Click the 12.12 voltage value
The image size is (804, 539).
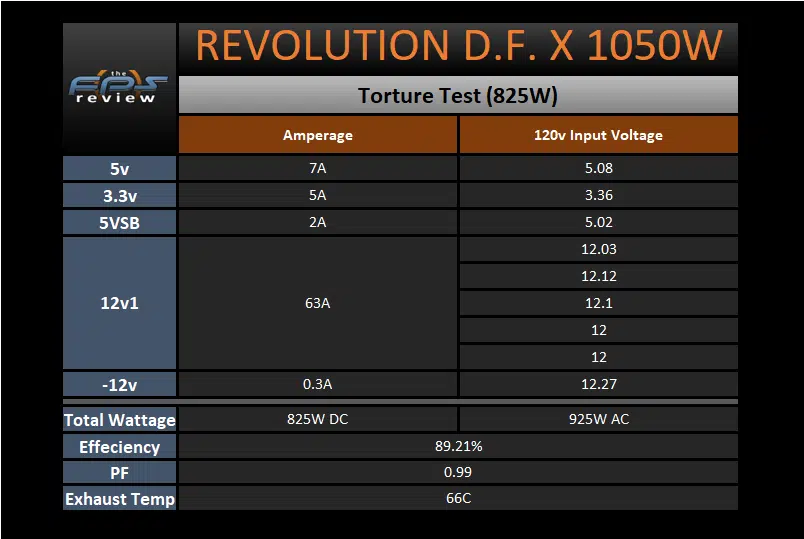click(x=598, y=276)
